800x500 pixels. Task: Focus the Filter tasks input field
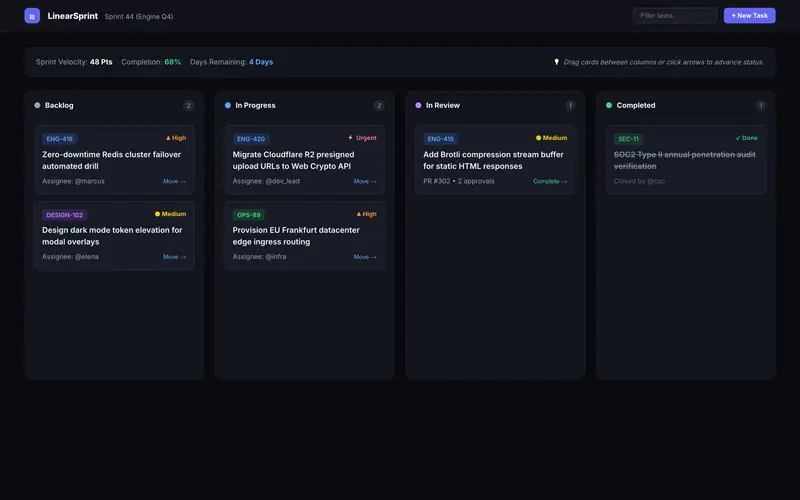tap(675, 16)
